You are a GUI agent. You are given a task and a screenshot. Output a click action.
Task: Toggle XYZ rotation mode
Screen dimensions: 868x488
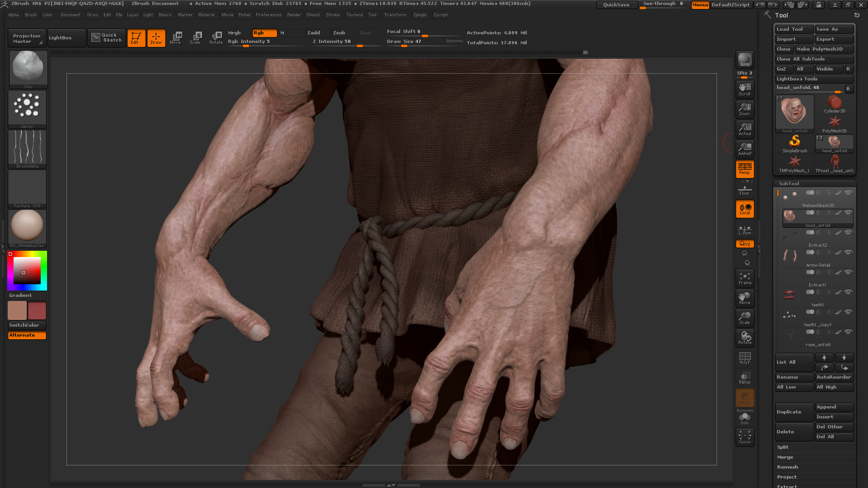coord(745,244)
